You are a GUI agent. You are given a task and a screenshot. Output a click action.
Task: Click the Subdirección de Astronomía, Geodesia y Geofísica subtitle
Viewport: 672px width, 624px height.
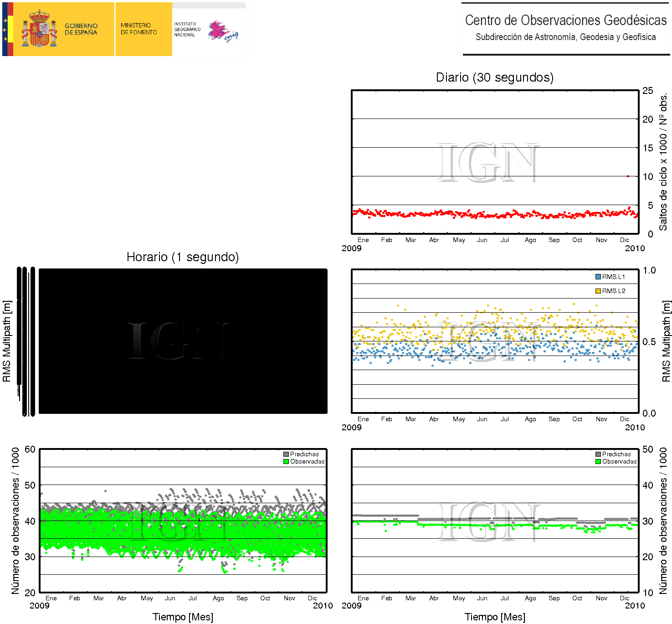(x=565, y=37)
